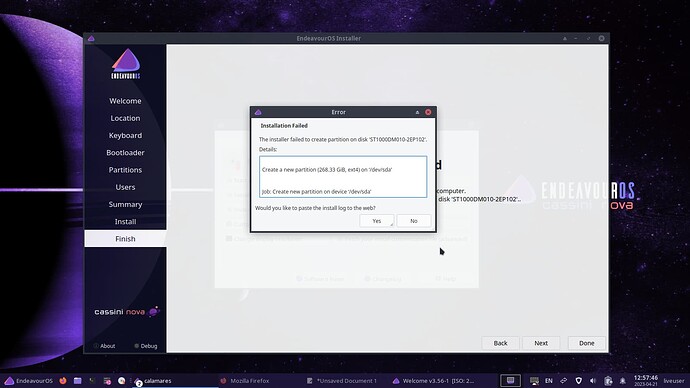Open the EndeavourOS application menu in the taskbar
This screenshot has height=388, width=690.
coord(29,381)
